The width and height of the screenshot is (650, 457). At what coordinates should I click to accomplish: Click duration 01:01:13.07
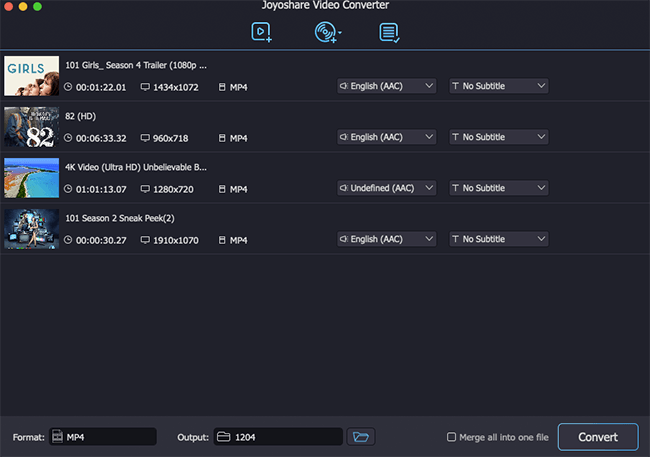tap(101, 190)
